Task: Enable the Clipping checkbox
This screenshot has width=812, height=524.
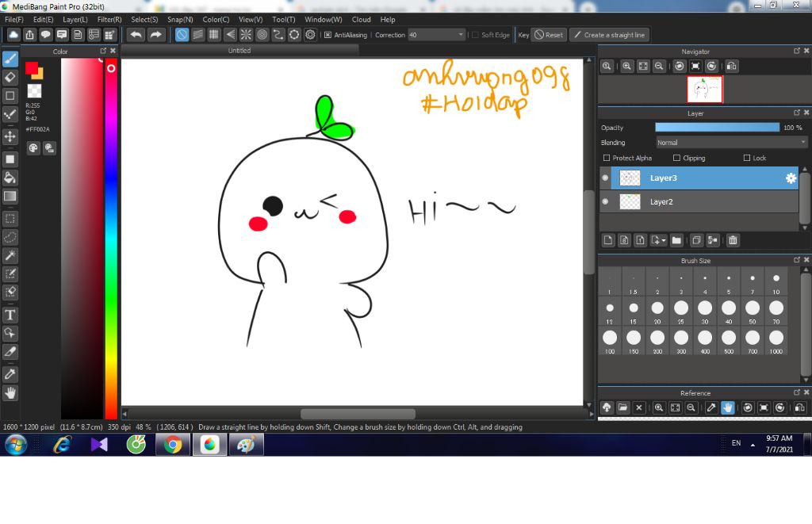Action: tap(676, 158)
